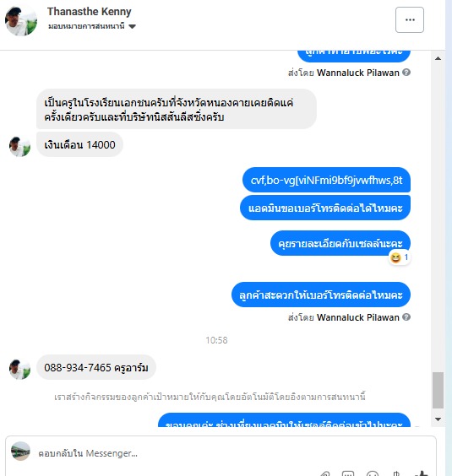
Task: Click the laughing emoji reaction badge
Action: click(400, 257)
